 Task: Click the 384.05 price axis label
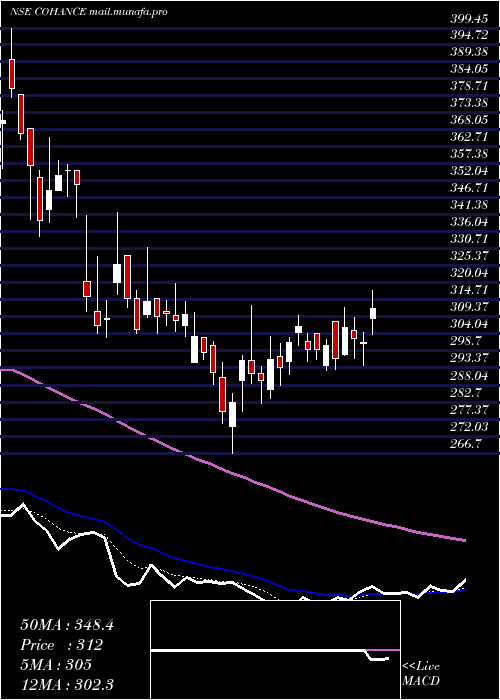tap(468, 69)
